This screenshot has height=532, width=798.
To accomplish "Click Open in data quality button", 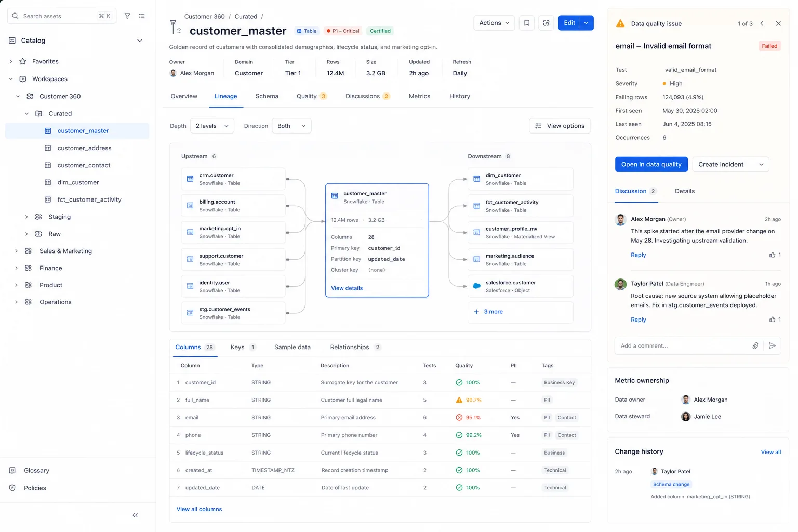I will coord(651,164).
